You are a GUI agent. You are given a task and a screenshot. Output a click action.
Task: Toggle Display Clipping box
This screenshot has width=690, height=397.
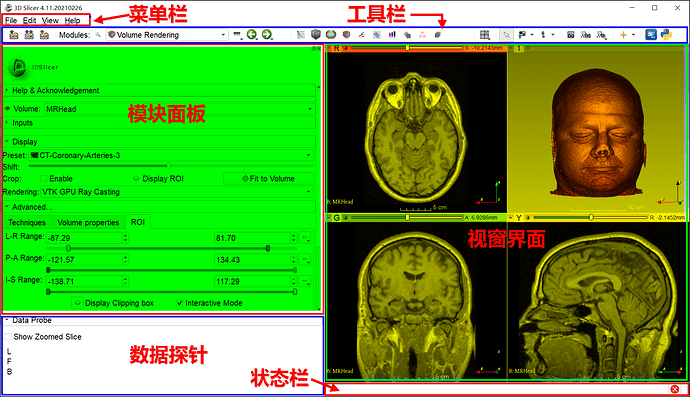(78, 303)
